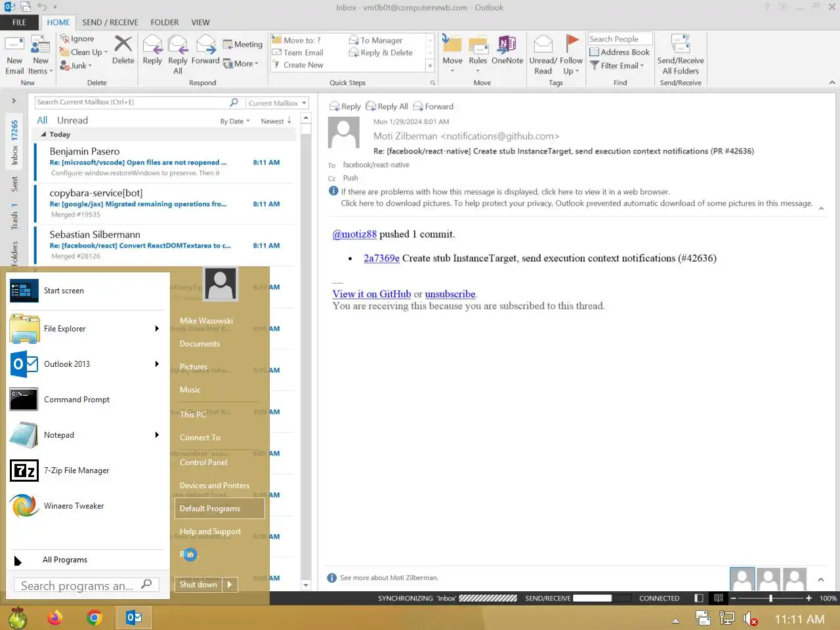The height and width of the screenshot is (630, 840).
Task: Click the Shut down button
Action: point(198,585)
